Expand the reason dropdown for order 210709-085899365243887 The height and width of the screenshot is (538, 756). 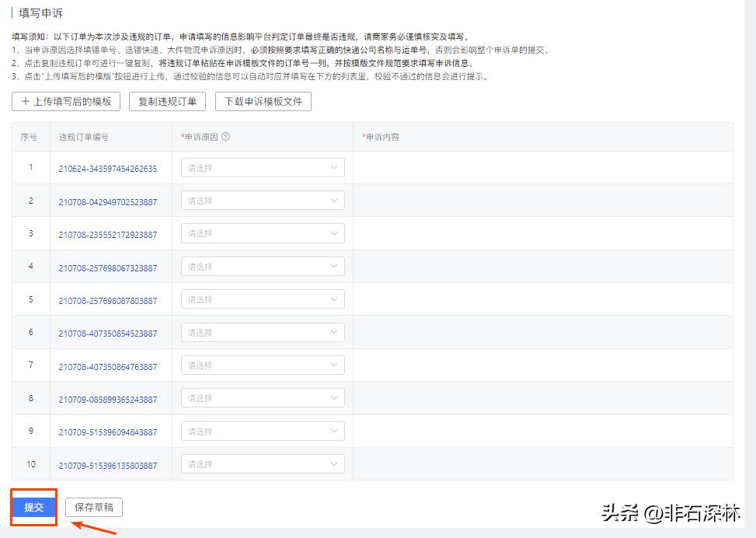pyautogui.click(x=263, y=397)
